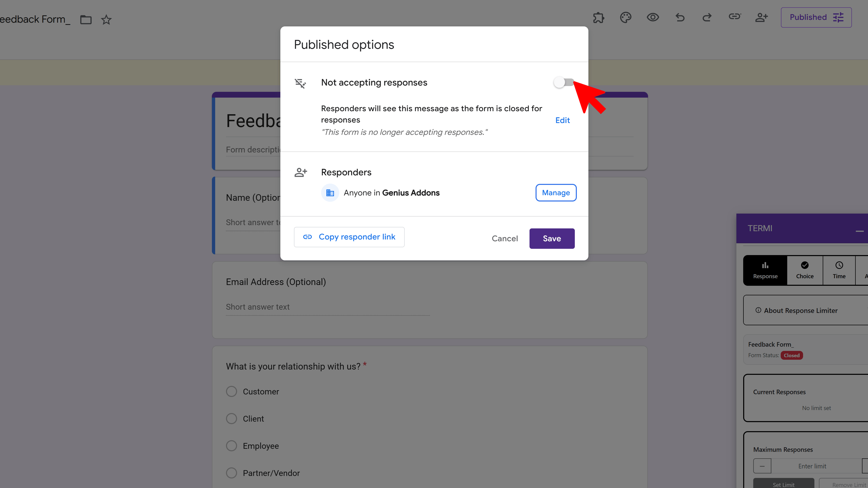The image size is (868, 488).
Task: Select the Employee radio option
Action: click(232, 446)
